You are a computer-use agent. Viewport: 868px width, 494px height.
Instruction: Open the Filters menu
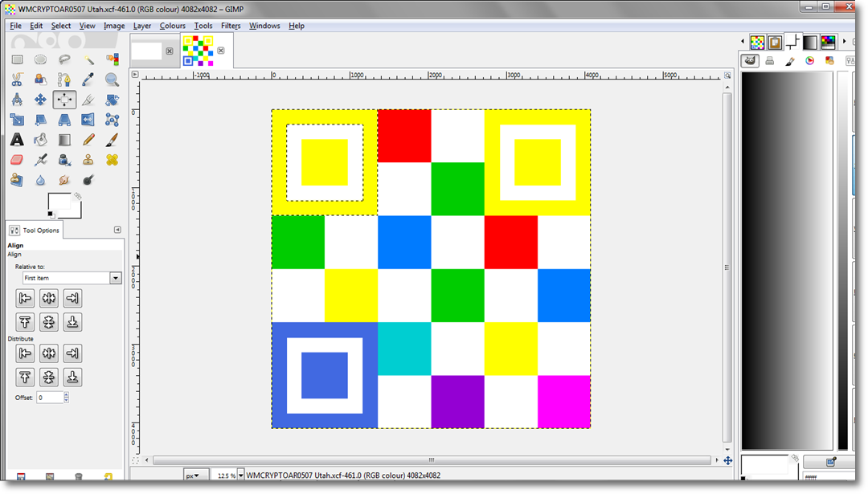231,26
